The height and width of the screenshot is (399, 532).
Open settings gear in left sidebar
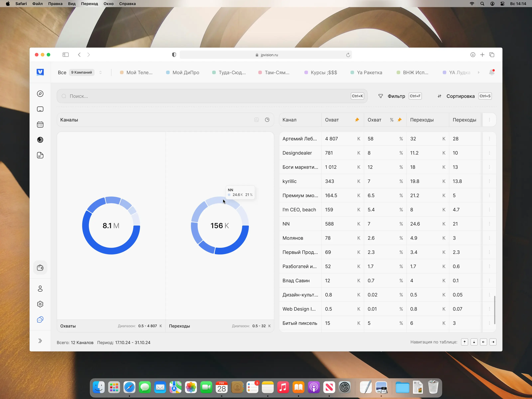coord(40,304)
